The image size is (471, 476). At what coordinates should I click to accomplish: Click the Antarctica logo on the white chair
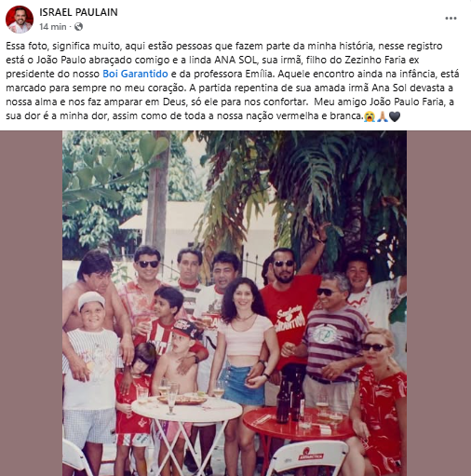point(311,456)
